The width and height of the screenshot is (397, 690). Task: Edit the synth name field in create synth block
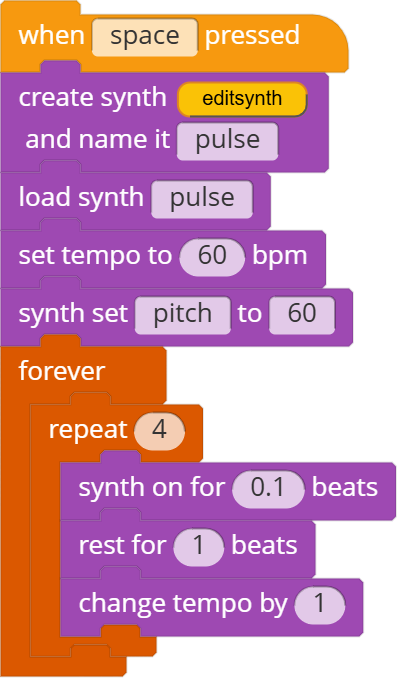[228, 141]
